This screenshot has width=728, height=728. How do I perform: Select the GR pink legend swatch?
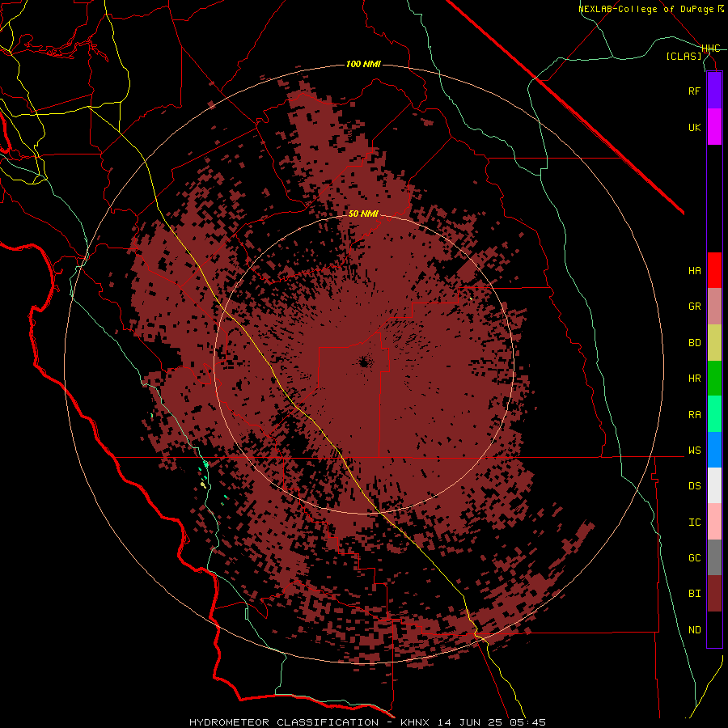714,307
